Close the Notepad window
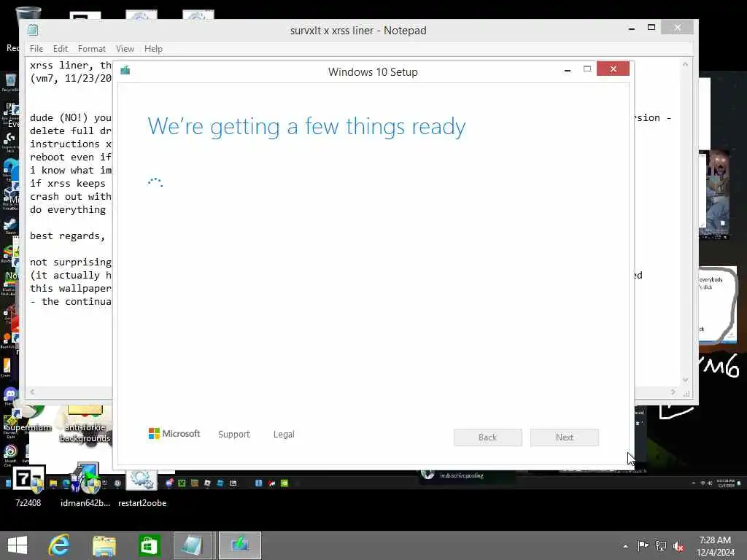This screenshot has height=560, width=747. click(x=678, y=28)
